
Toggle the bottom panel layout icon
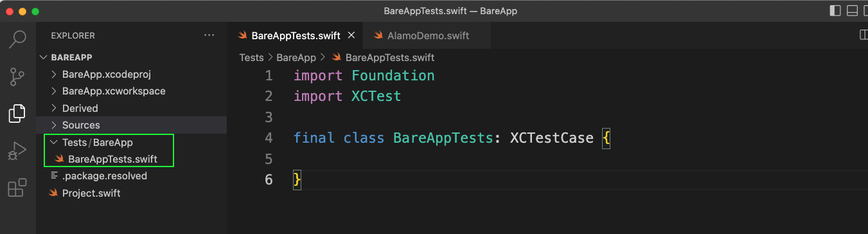point(853,11)
